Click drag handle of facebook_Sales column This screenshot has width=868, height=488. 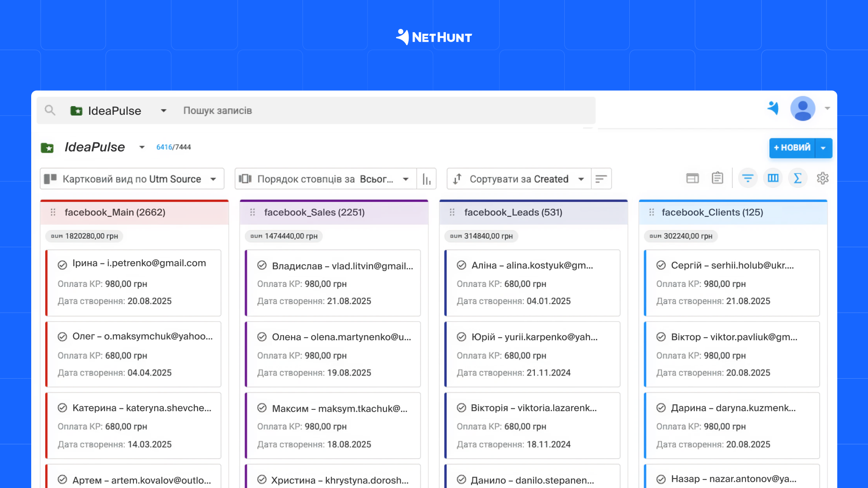click(x=253, y=212)
